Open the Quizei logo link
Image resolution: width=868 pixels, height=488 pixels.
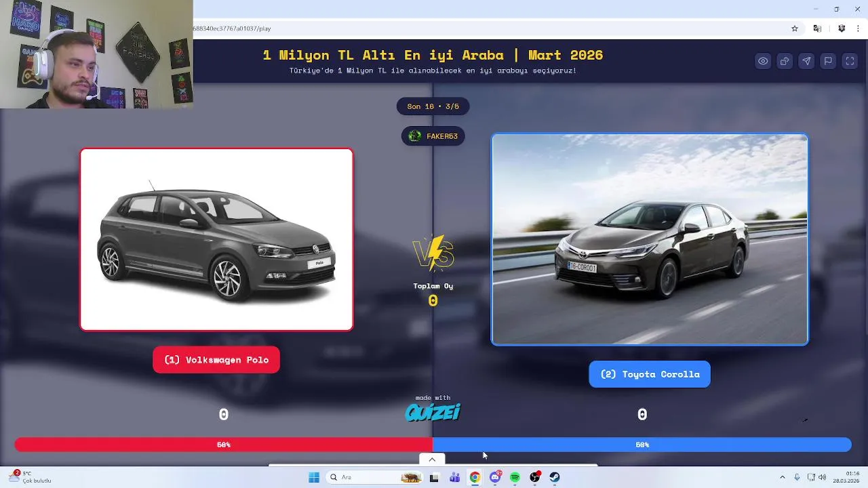tap(433, 412)
